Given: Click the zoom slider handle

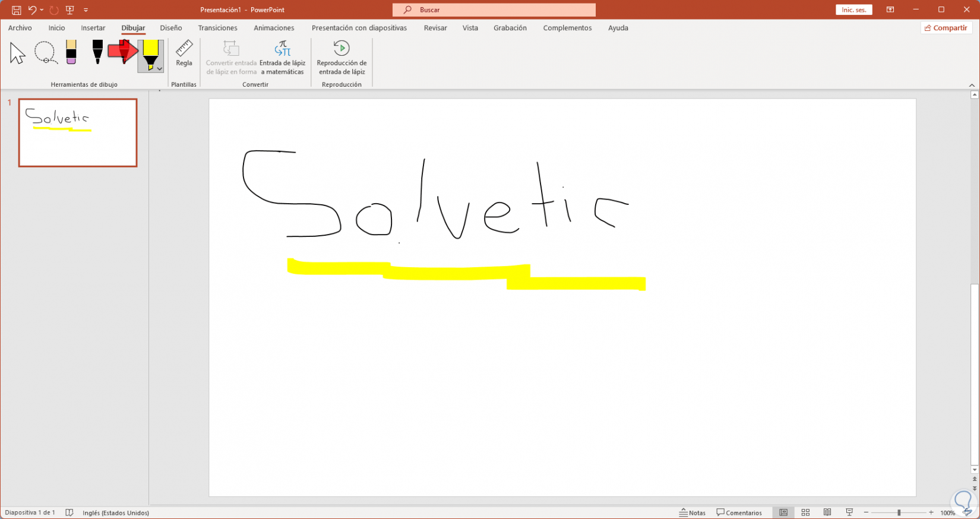Looking at the screenshot, I should coord(899,512).
